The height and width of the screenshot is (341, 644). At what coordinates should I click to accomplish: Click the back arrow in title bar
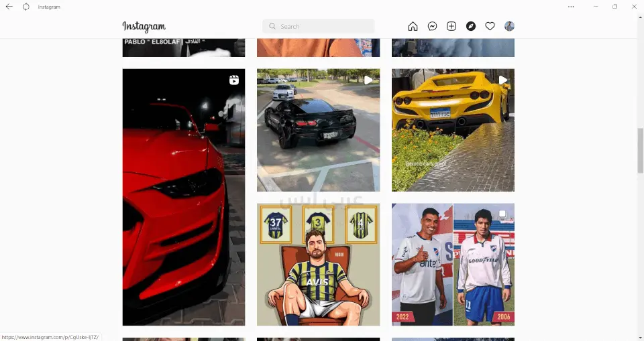[x=9, y=7]
